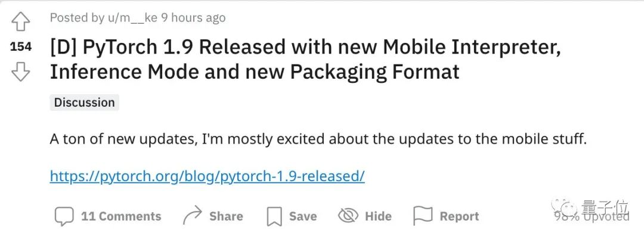Upvote the PyTorch 1.9 post
Image resolution: width=644 pixels, height=236 pixels.
point(20,21)
